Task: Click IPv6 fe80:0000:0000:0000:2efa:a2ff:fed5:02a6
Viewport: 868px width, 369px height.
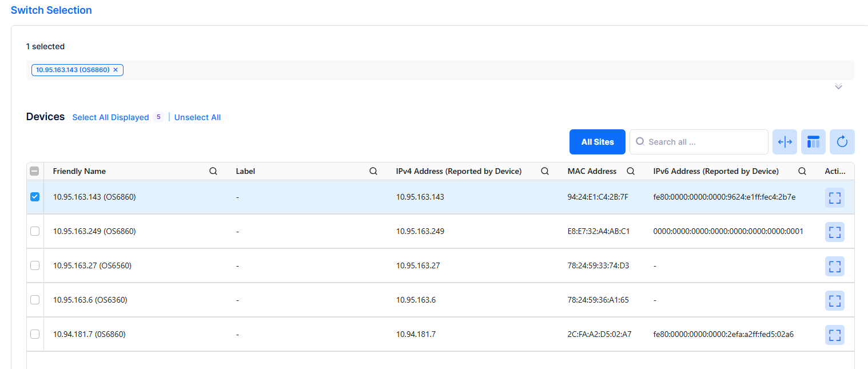Action: [723, 334]
